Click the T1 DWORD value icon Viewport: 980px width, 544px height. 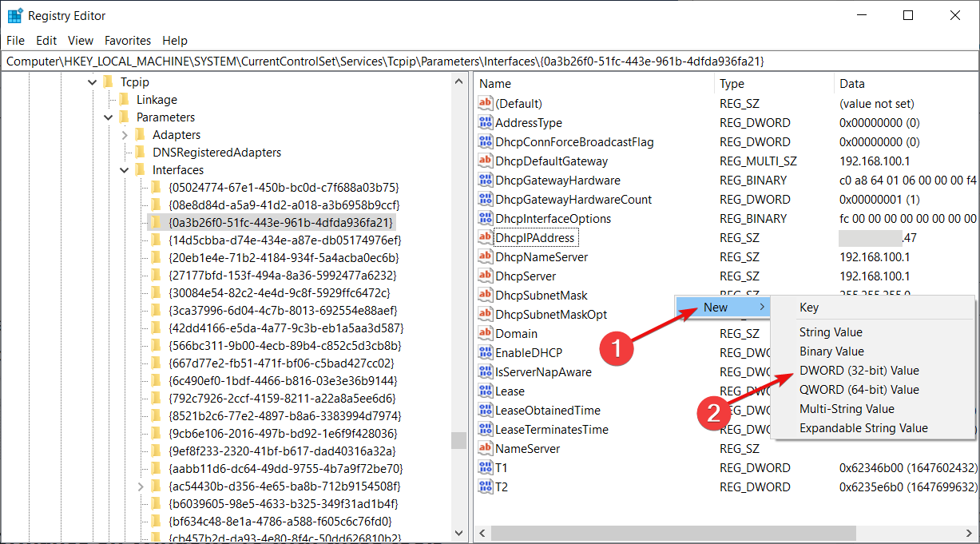pyautogui.click(x=485, y=467)
